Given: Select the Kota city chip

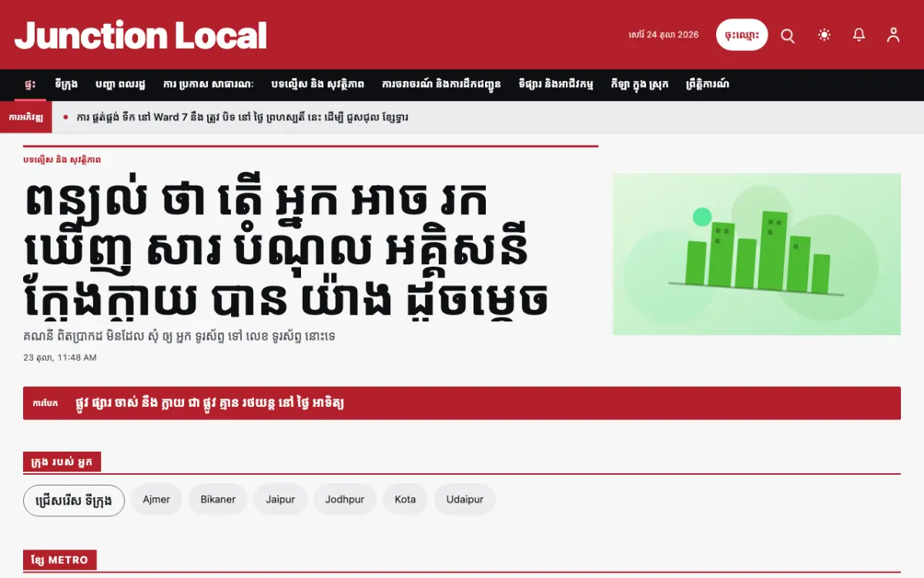Looking at the screenshot, I should tap(405, 499).
